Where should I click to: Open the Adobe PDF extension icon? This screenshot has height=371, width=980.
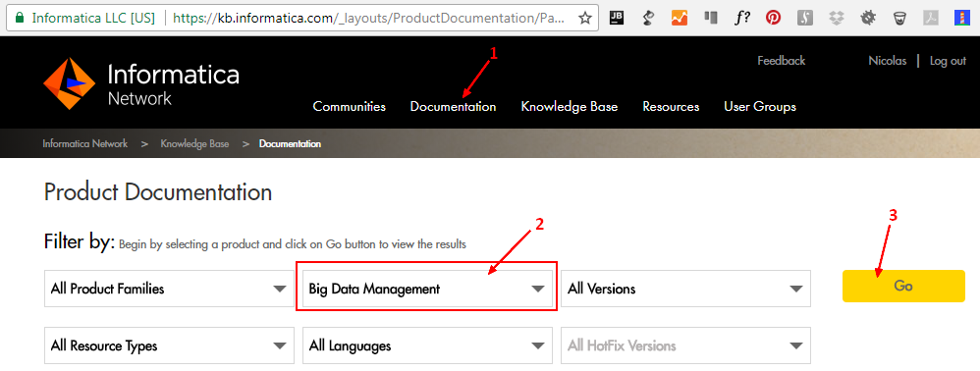pos(931,18)
